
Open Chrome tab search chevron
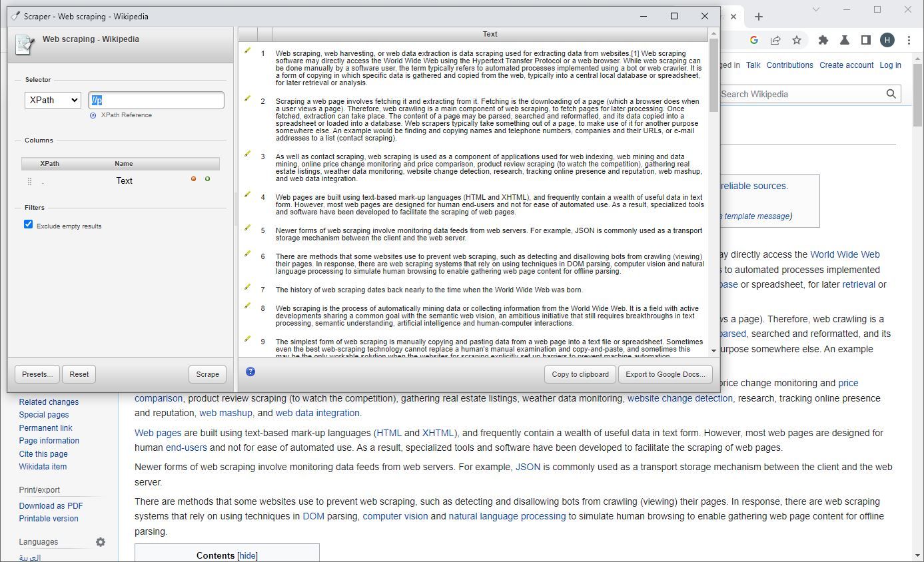pos(817,9)
